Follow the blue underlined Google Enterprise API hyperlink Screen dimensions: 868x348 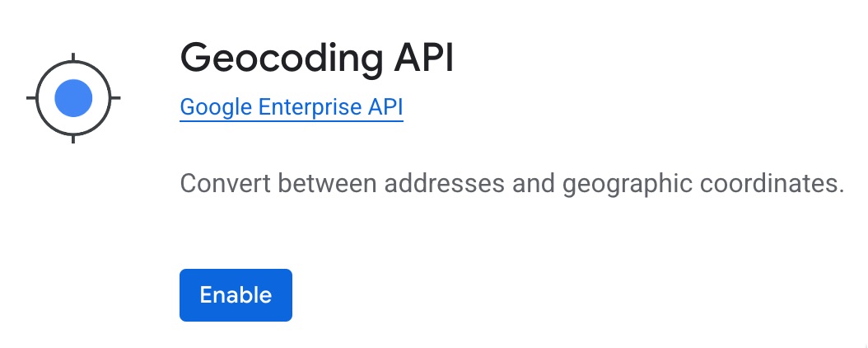291,107
